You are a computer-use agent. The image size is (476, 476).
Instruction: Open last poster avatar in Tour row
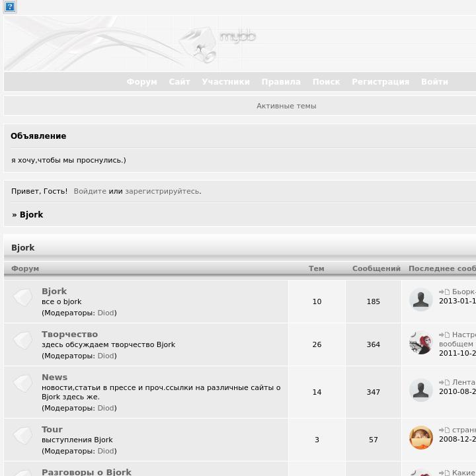(x=420, y=438)
